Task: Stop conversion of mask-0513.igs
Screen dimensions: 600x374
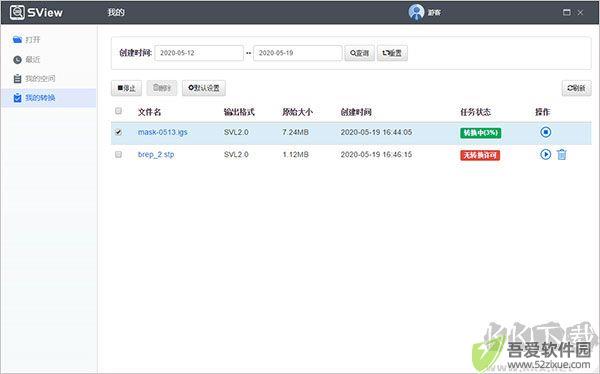Action: [545, 132]
